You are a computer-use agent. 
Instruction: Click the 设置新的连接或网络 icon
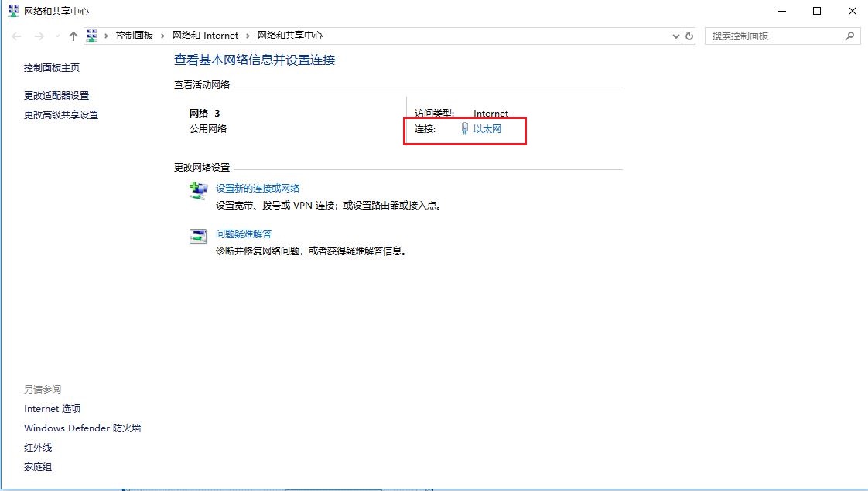[x=198, y=191]
